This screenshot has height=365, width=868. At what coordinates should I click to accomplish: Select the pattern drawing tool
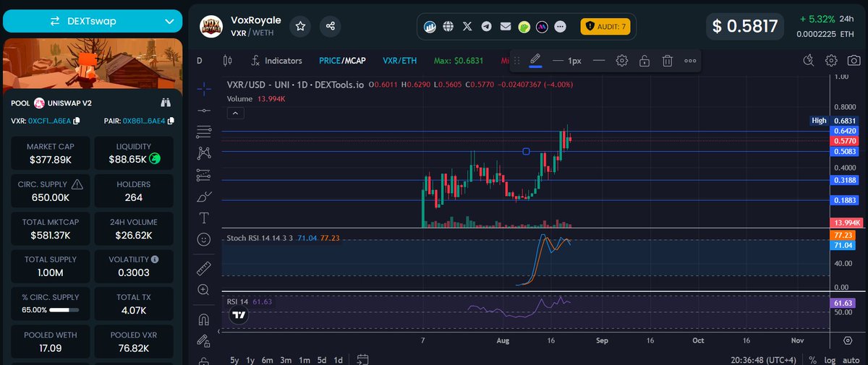[x=204, y=153]
